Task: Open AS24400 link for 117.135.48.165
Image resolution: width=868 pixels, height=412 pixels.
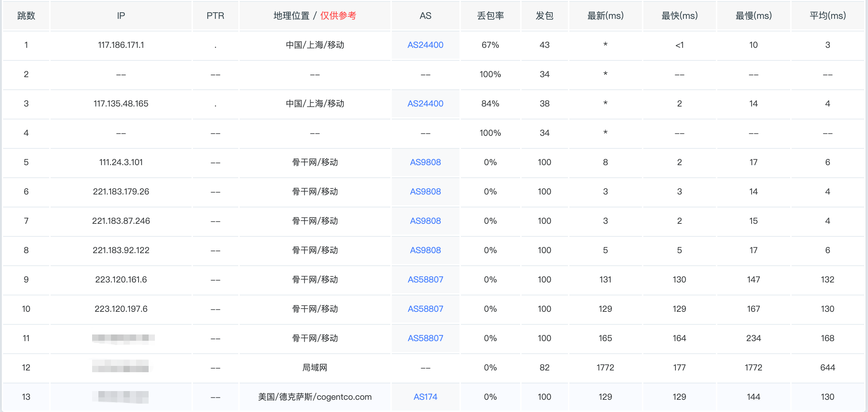Action: click(425, 104)
